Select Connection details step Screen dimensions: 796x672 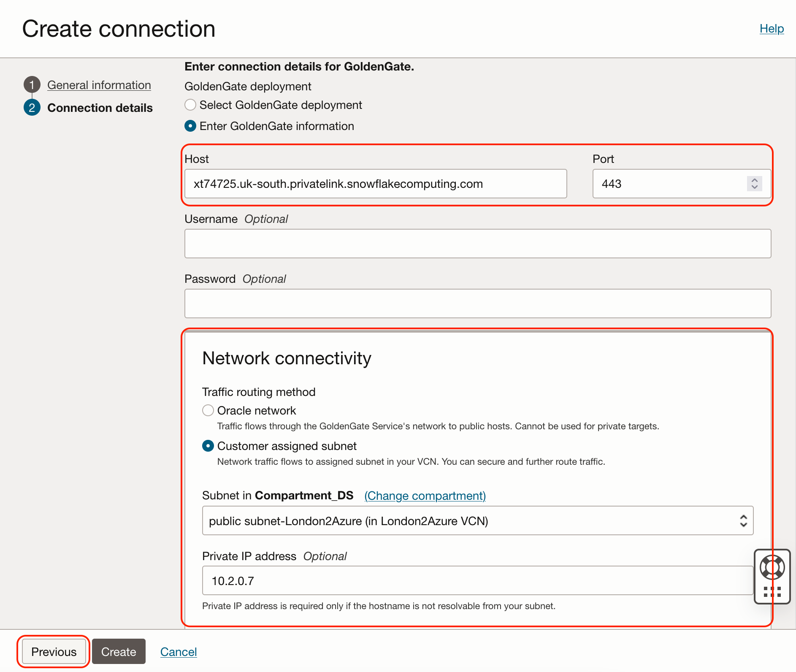point(100,108)
